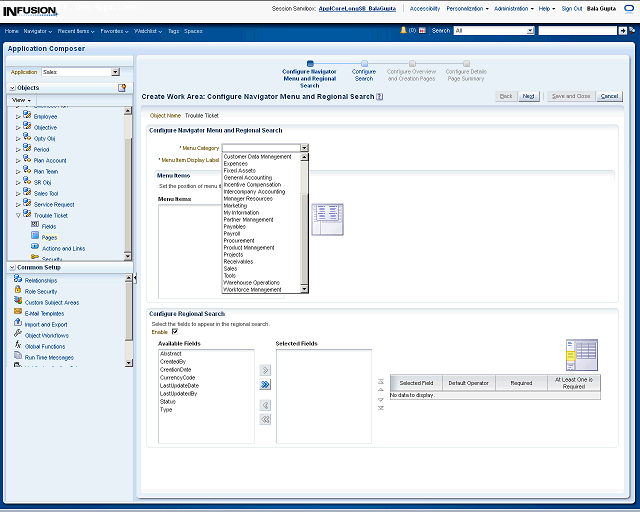Viewport: 640px width, 512px height.
Task: Toggle the Enable regional search checkbox
Action: point(175,331)
